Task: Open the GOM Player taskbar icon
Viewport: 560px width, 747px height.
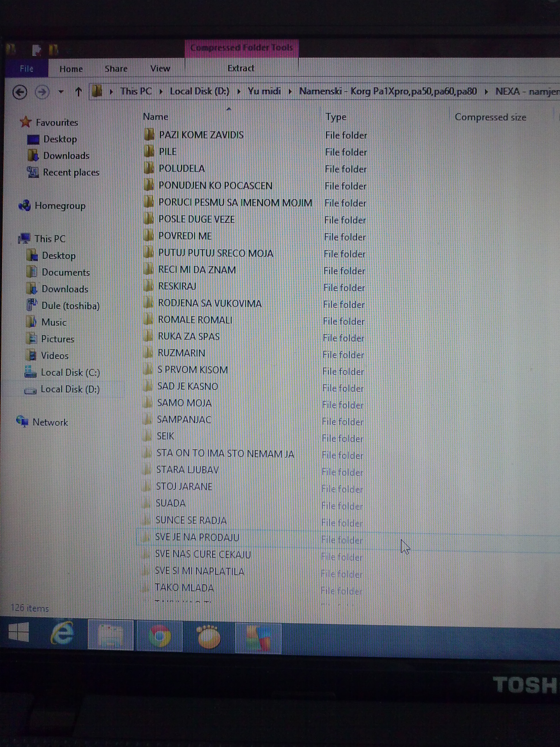Action: [x=209, y=637]
